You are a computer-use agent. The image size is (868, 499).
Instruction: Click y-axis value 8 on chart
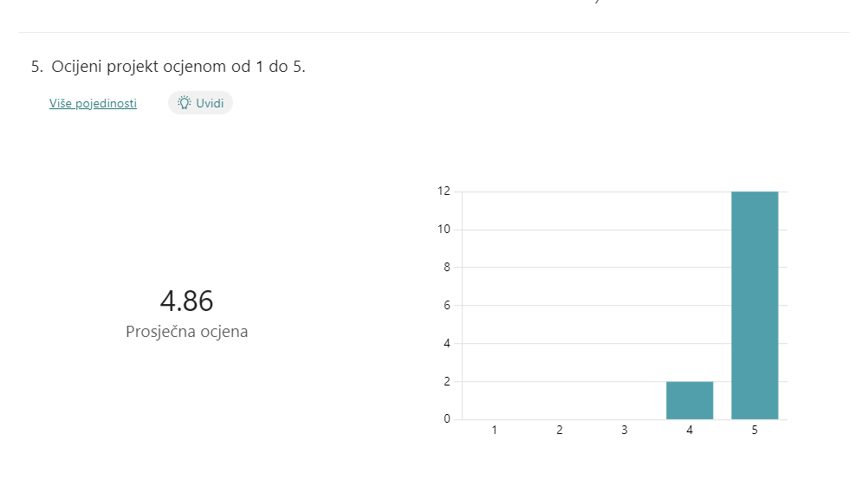click(x=447, y=267)
